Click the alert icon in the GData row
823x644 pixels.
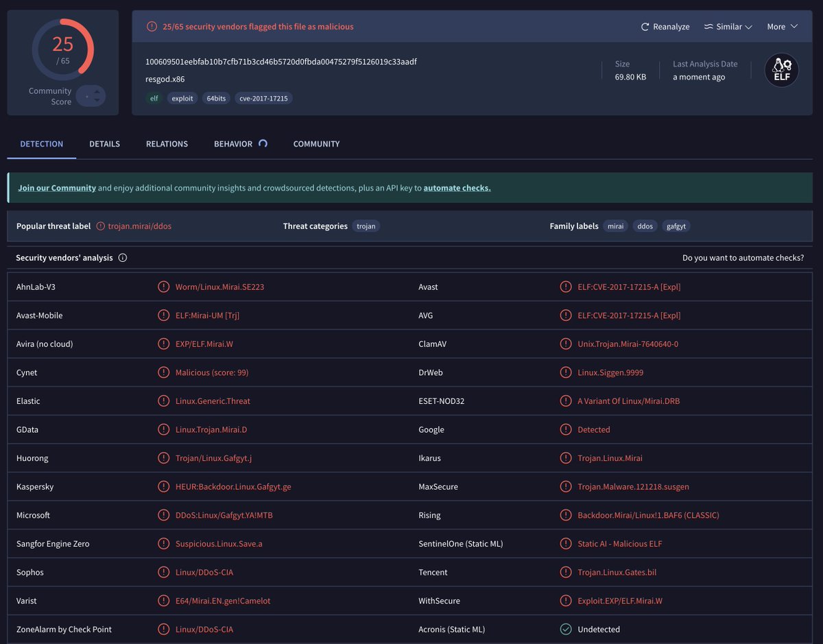point(163,429)
